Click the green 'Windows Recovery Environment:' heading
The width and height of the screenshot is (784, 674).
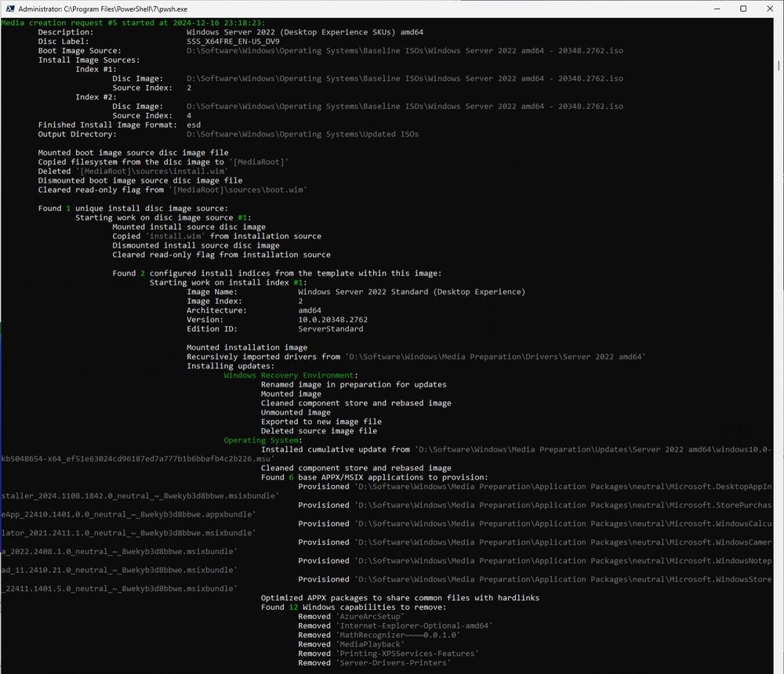(x=291, y=375)
